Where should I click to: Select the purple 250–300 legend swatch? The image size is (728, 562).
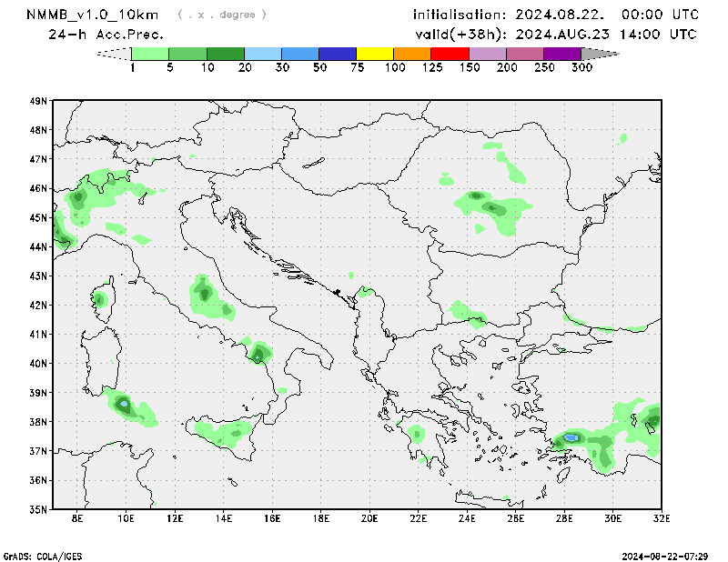click(561, 54)
